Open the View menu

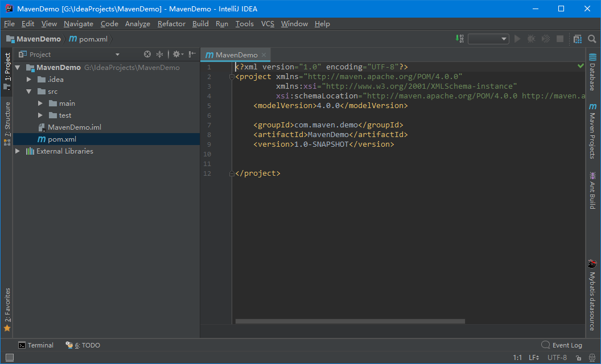[x=49, y=24]
